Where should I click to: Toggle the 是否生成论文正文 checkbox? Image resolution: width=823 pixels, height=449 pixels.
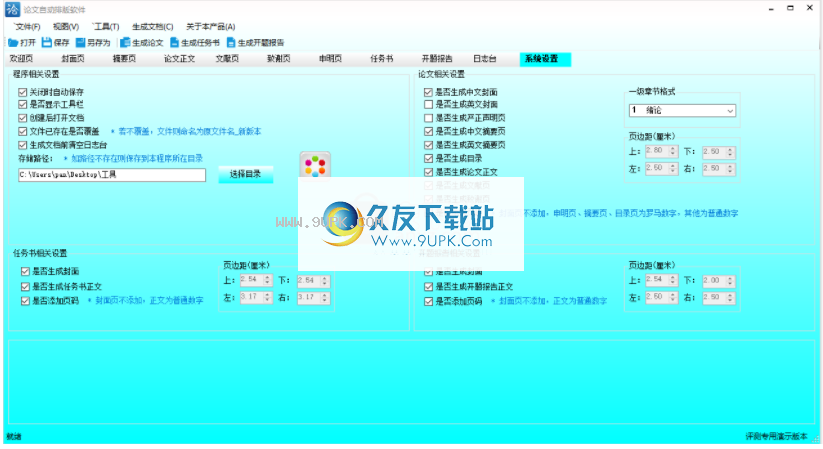[428, 172]
